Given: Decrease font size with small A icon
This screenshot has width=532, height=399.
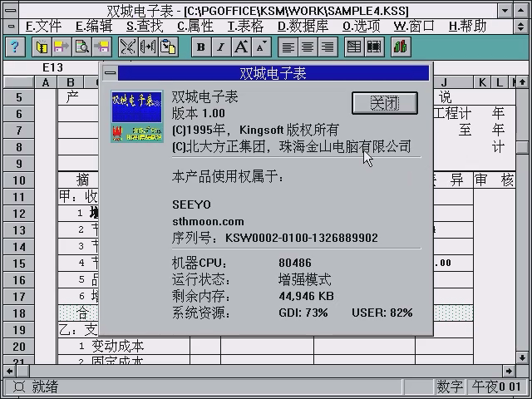Looking at the screenshot, I should (x=261, y=47).
